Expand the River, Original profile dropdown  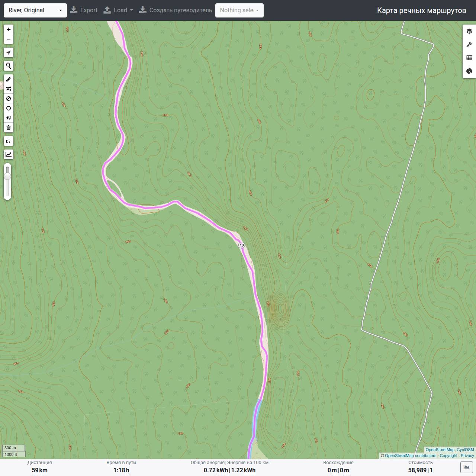click(35, 10)
